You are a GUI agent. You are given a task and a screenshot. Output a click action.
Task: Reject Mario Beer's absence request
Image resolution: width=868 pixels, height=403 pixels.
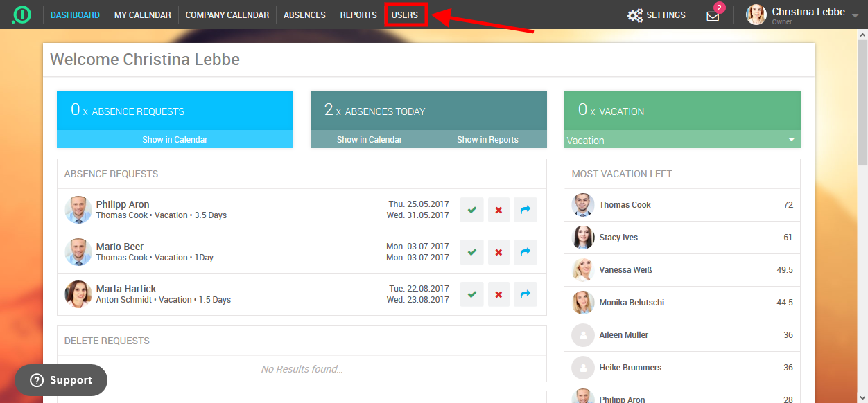coord(498,252)
